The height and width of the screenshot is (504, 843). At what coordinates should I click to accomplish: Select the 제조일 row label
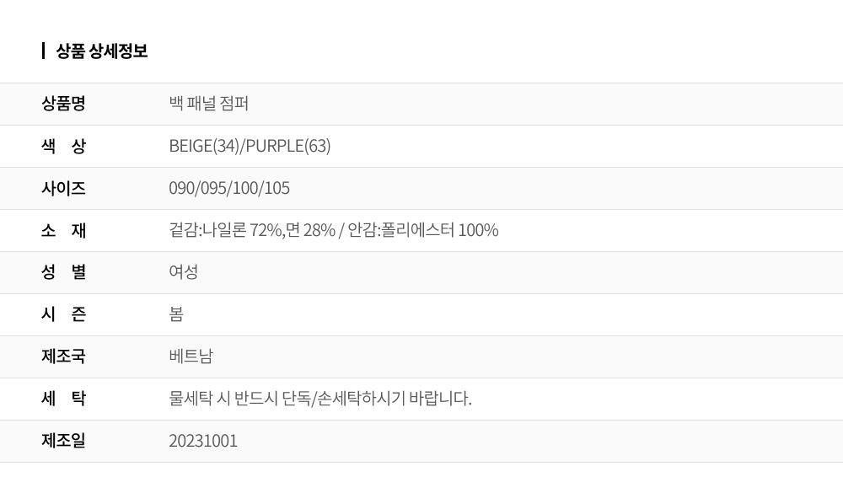pyautogui.click(x=63, y=441)
